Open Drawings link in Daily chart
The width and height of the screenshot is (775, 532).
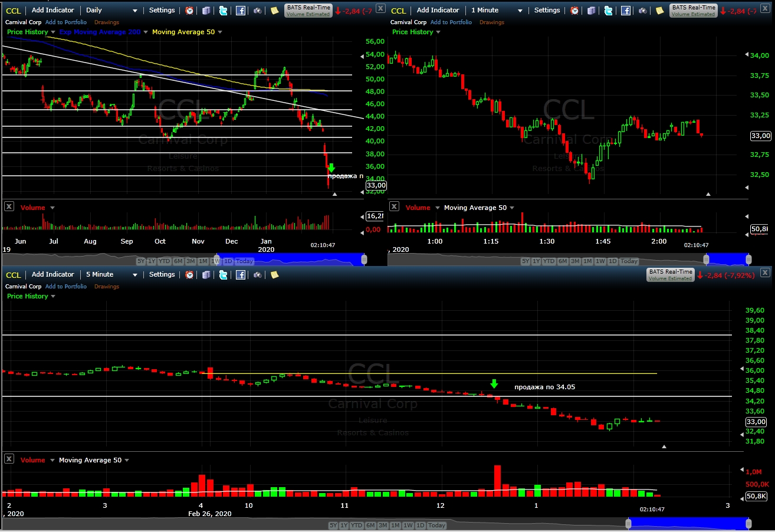tap(107, 22)
